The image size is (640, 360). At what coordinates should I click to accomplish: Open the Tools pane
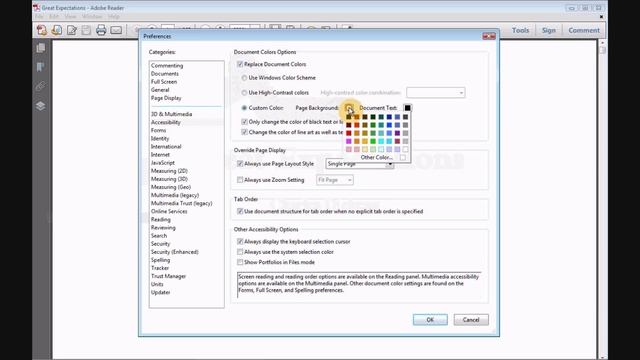coord(520,30)
